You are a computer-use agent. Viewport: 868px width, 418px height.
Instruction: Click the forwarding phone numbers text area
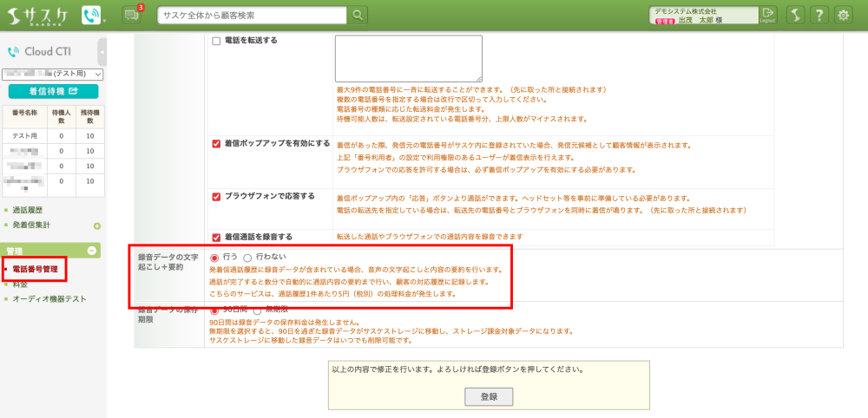point(407,58)
